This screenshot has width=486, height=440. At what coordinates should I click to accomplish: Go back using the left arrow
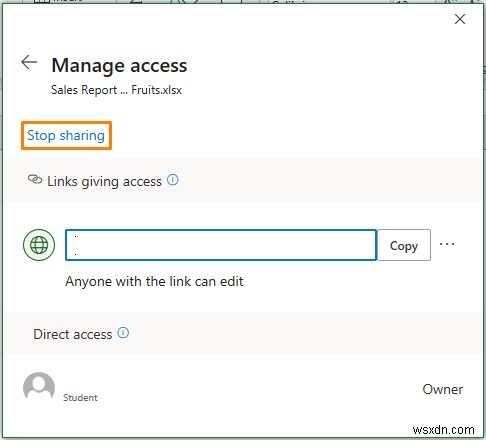[x=29, y=62]
